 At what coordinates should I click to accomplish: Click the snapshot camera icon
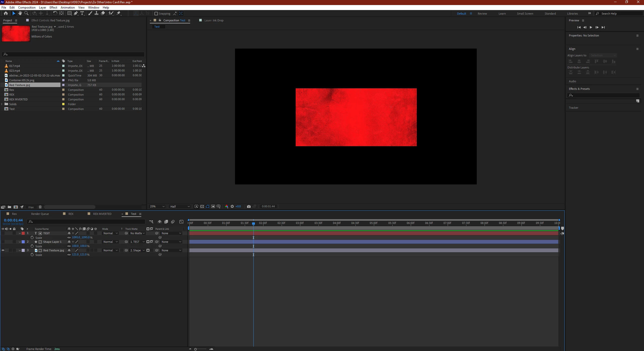249,206
